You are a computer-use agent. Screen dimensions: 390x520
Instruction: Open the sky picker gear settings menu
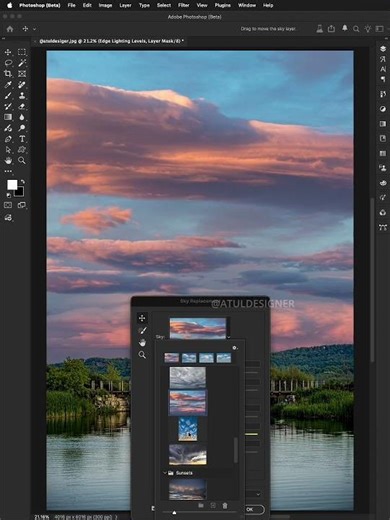click(x=235, y=348)
